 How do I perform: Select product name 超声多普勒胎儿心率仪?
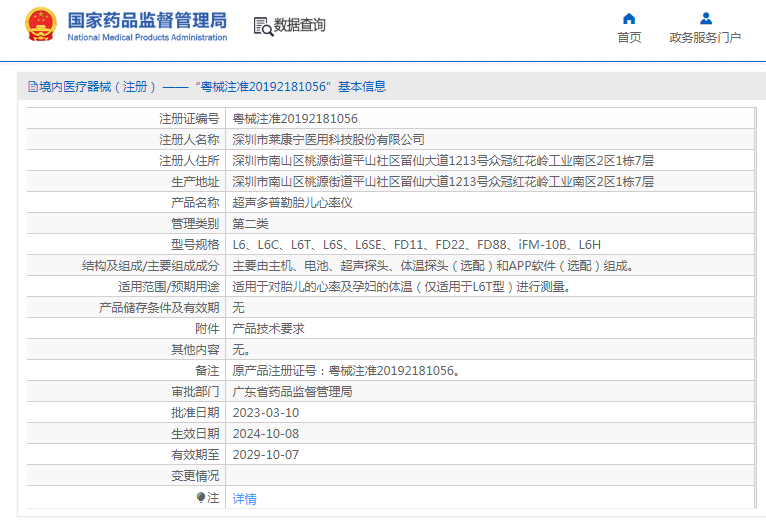tap(292, 203)
